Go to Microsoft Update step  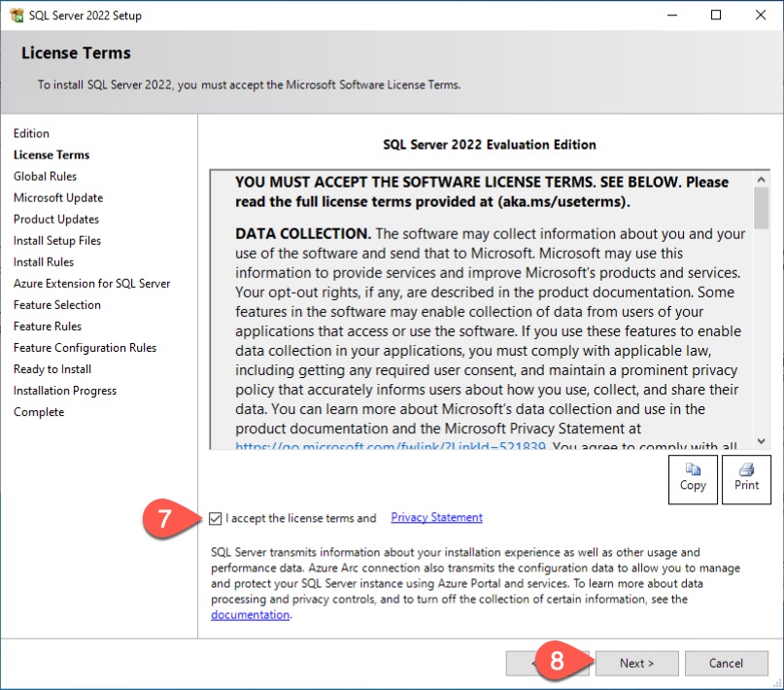click(58, 197)
